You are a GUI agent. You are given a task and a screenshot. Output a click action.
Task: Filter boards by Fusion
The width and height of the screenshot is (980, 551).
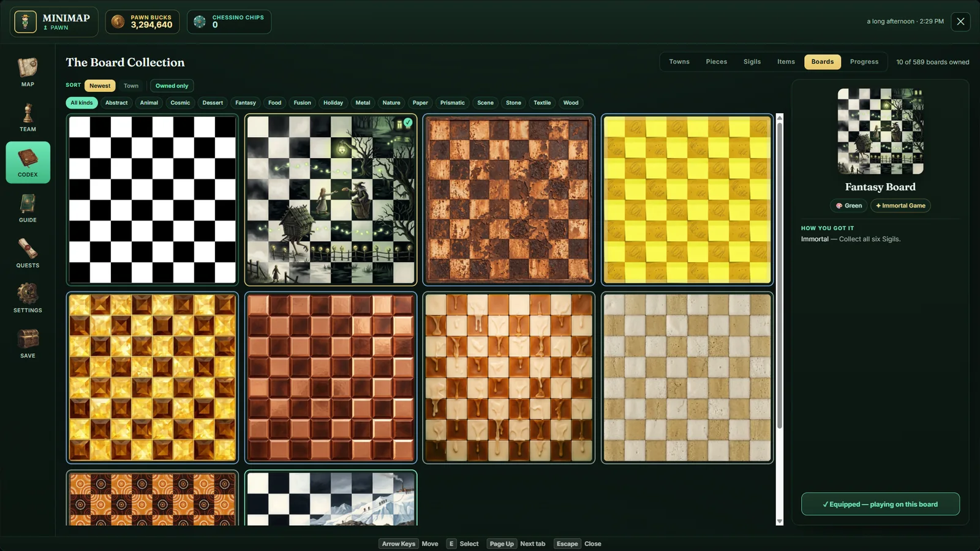click(x=302, y=103)
